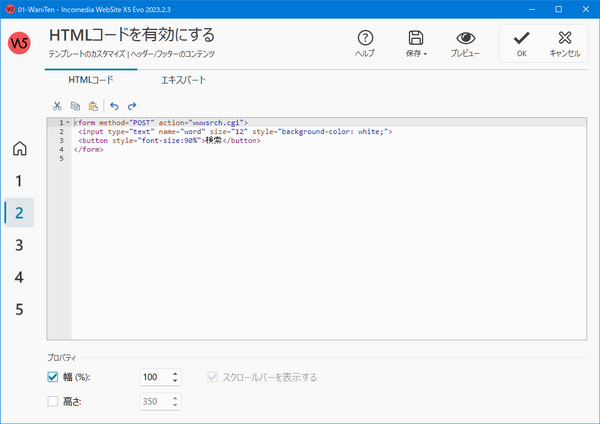Click the '<form method="POST"' code line
The image size is (600, 424).
click(161, 122)
